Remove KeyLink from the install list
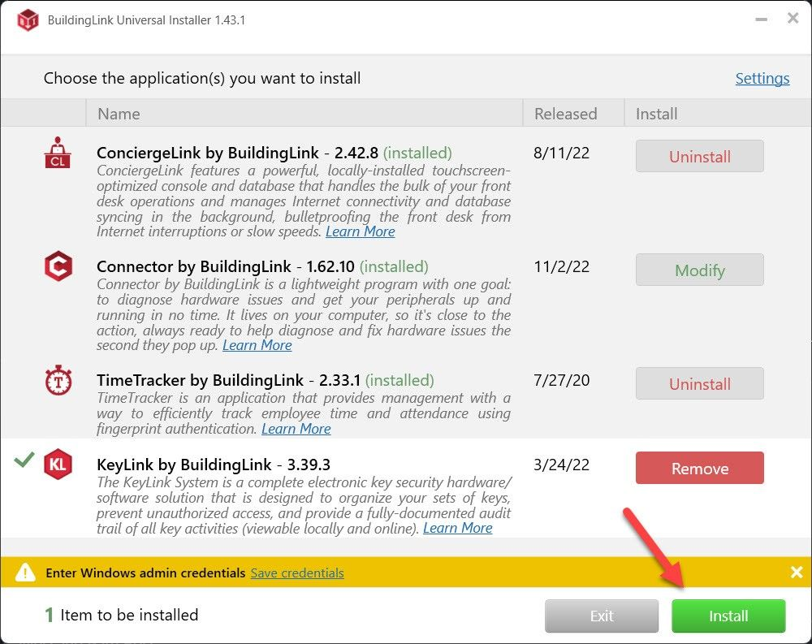 (700, 468)
